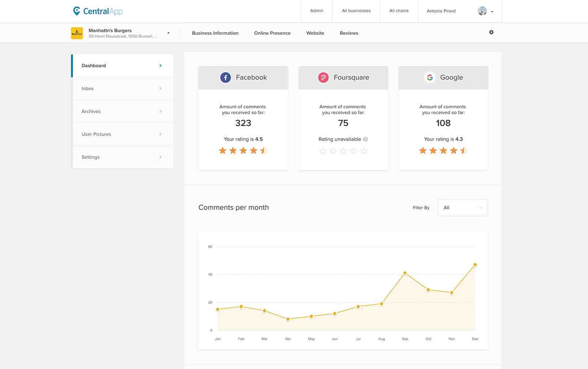Click the Sep data point on chart

coord(405,273)
